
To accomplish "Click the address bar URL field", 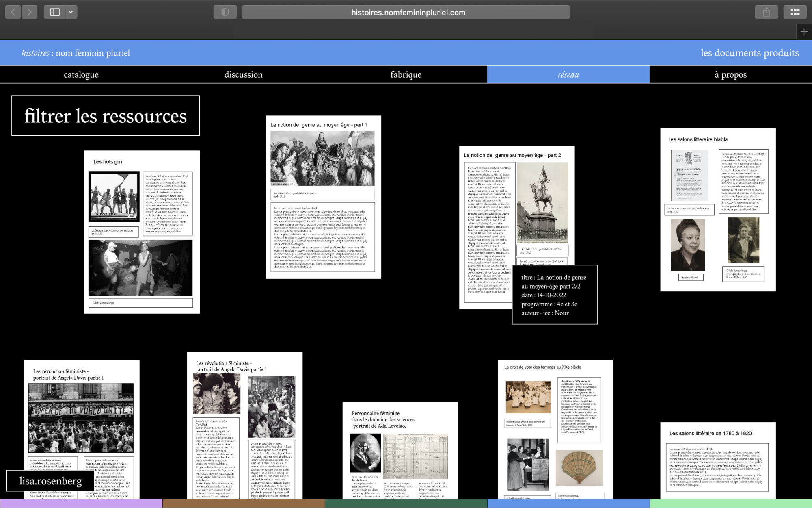I will click(406, 12).
